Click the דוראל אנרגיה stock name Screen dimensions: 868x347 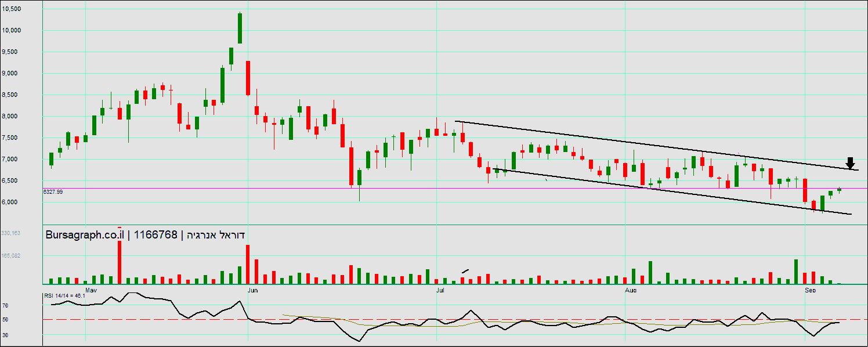click(x=215, y=234)
